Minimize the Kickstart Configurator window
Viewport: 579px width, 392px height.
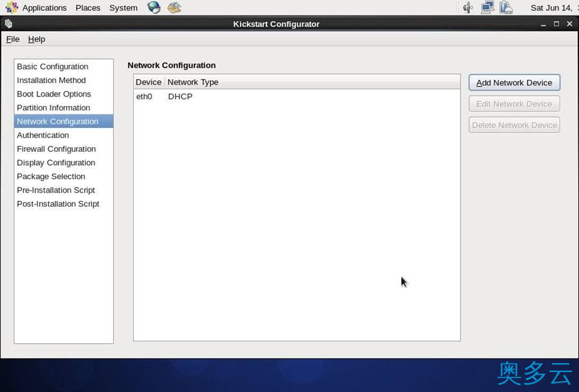click(543, 24)
